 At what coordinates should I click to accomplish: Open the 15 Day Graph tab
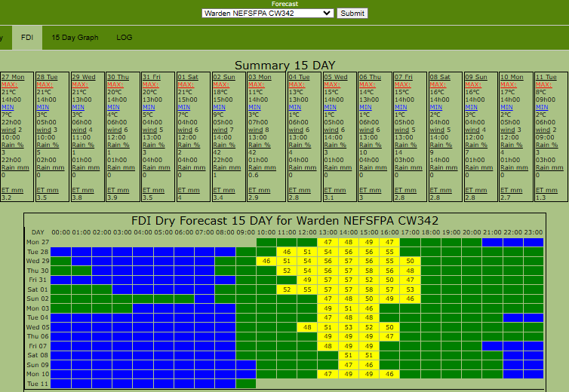tap(75, 37)
